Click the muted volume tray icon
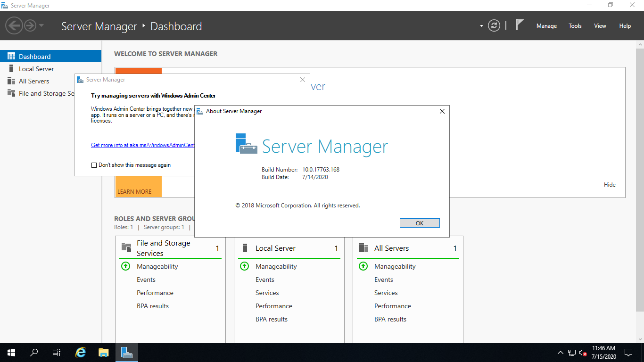Screen dimensions: 644x362 click(x=583, y=352)
